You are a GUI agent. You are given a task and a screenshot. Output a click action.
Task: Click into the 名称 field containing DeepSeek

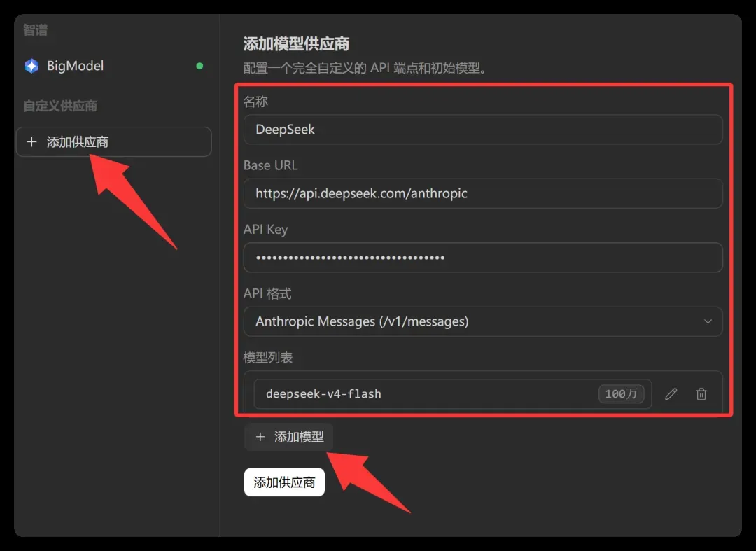(482, 130)
